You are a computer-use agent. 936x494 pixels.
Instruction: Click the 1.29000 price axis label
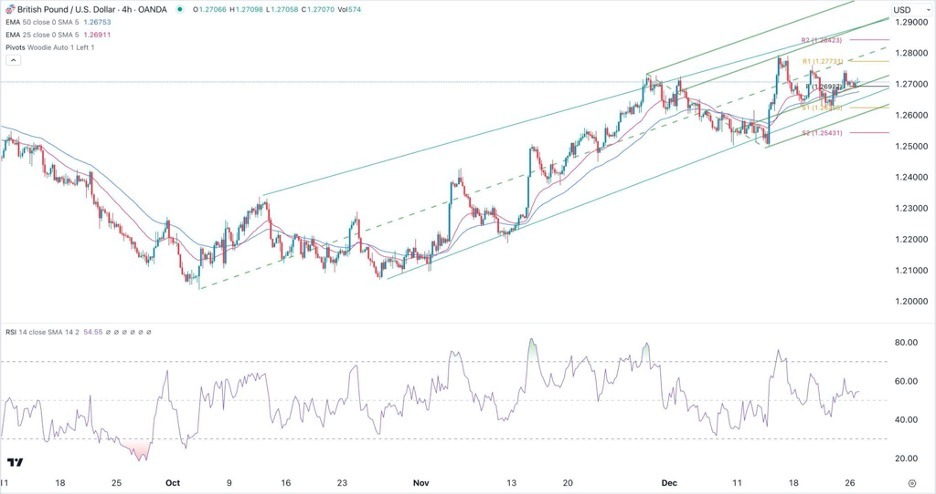click(912, 22)
